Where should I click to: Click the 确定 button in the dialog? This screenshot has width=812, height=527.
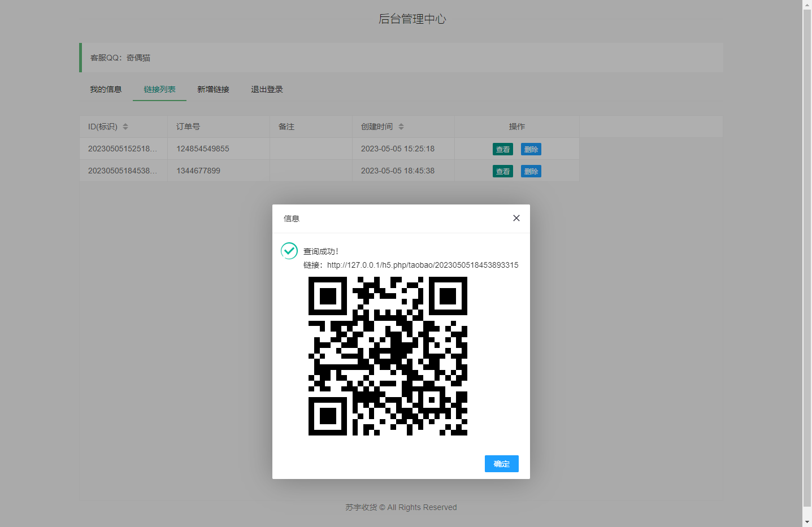tap(501, 464)
